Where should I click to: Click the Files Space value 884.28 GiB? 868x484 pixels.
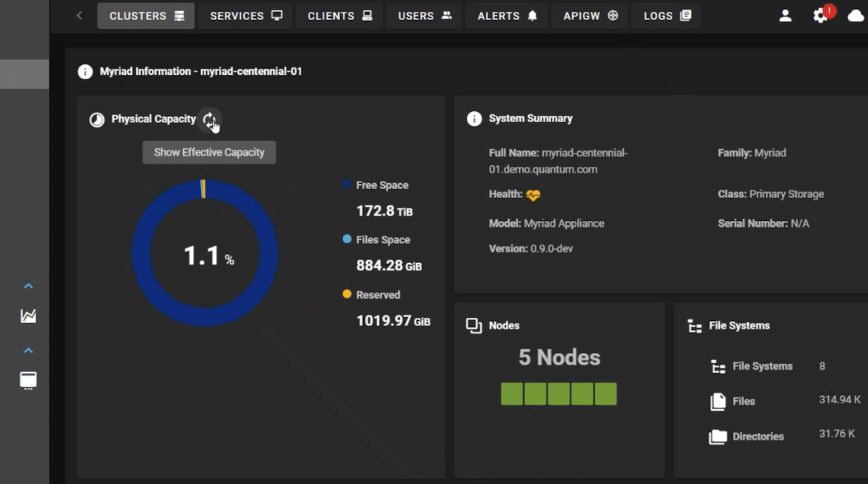[389, 266]
